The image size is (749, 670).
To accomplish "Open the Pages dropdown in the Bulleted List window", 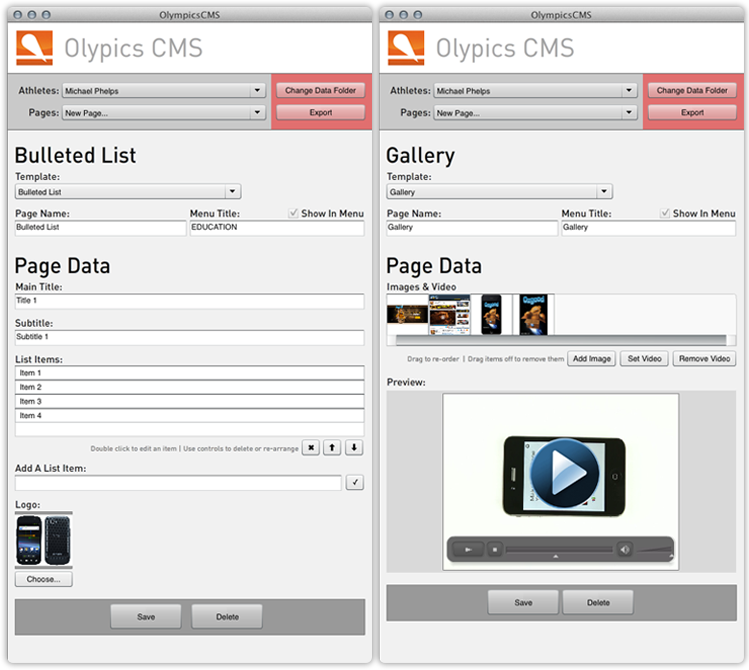I will click(x=162, y=113).
